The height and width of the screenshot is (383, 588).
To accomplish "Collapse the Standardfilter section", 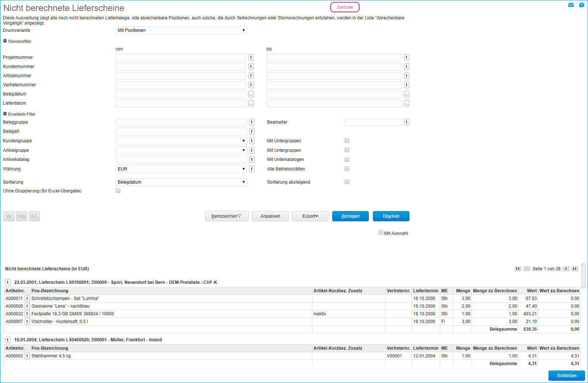I will tap(5, 41).
